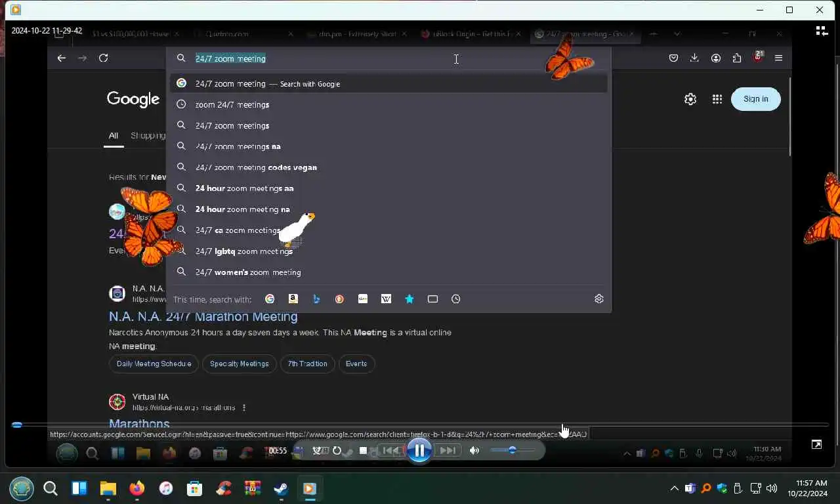This screenshot has width=840, height=504.
Task: Click address bar with '24/7 zoom meeting'
Action: 388,58
